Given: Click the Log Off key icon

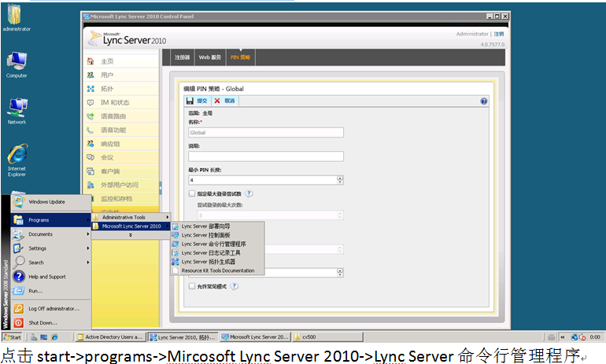Looking at the screenshot, I should click(x=19, y=308).
